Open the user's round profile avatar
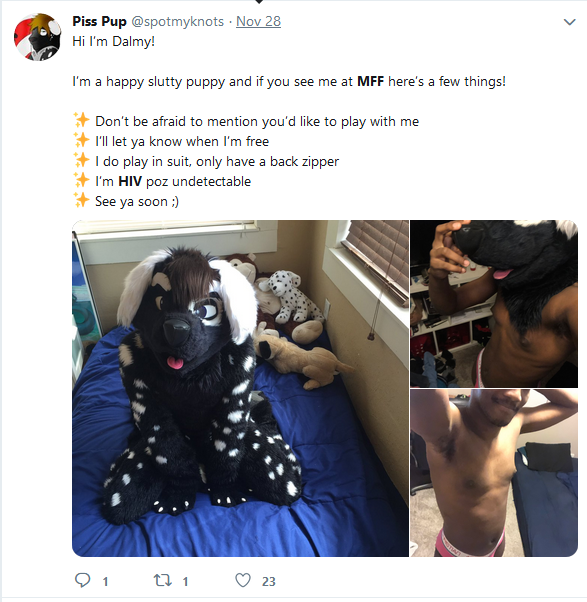This screenshot has width=587, height=602. [37, 37]
